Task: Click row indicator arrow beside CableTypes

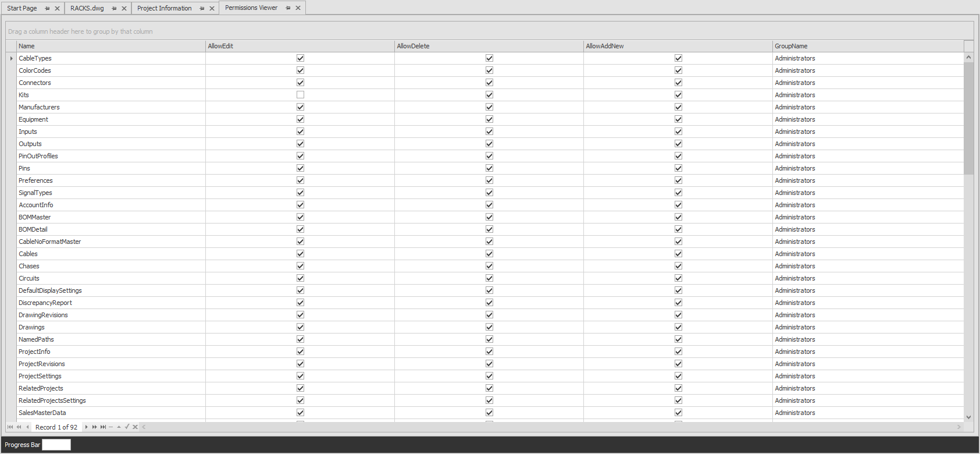Action: [x=11, y=58]
